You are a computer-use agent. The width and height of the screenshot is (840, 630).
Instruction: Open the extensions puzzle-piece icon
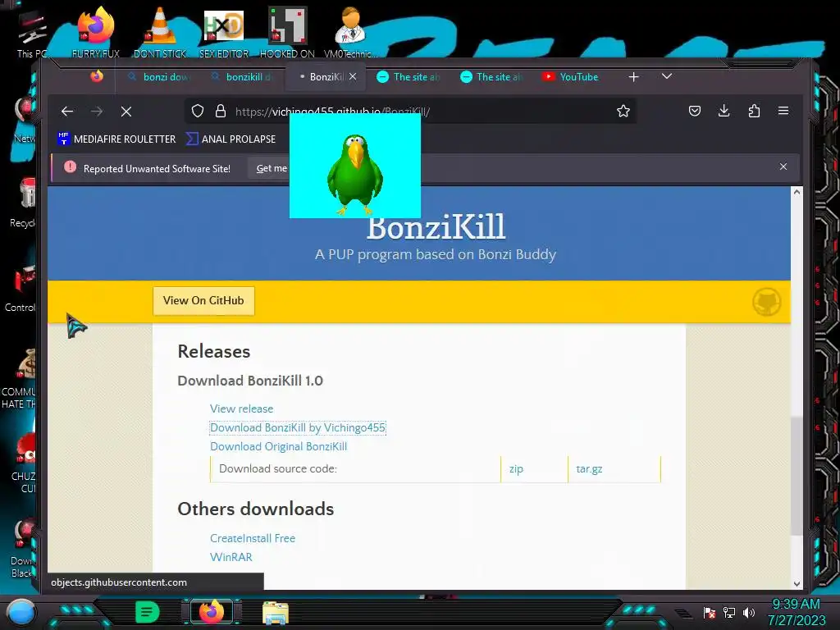point(754,111)
